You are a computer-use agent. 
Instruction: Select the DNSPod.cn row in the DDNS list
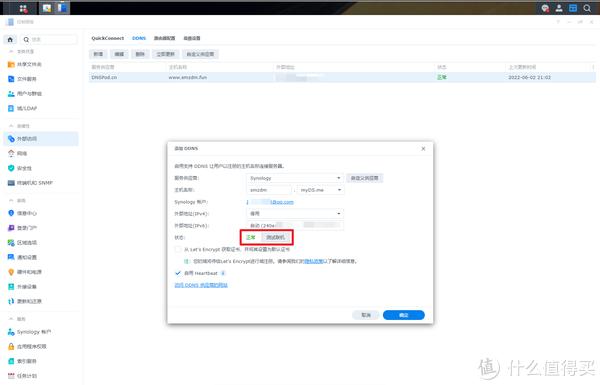click(x=342, y=77)
